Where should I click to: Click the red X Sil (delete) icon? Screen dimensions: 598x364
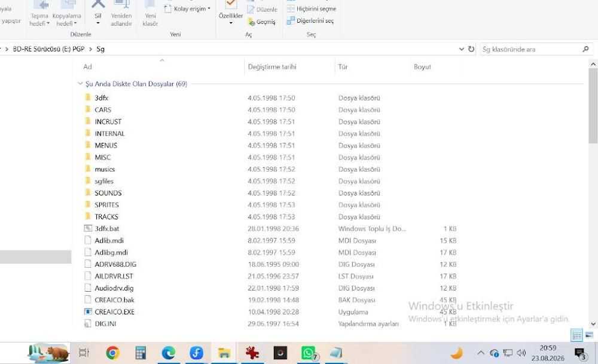98,4
